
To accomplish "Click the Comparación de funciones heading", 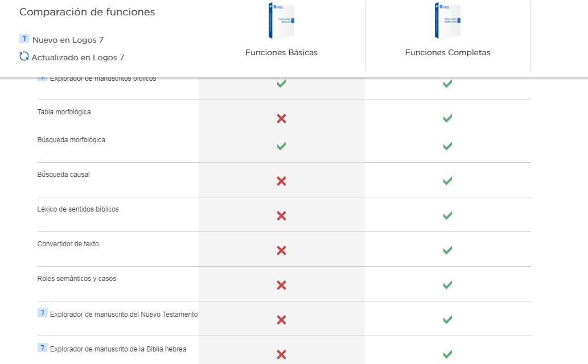I will [x=87, y=12].
